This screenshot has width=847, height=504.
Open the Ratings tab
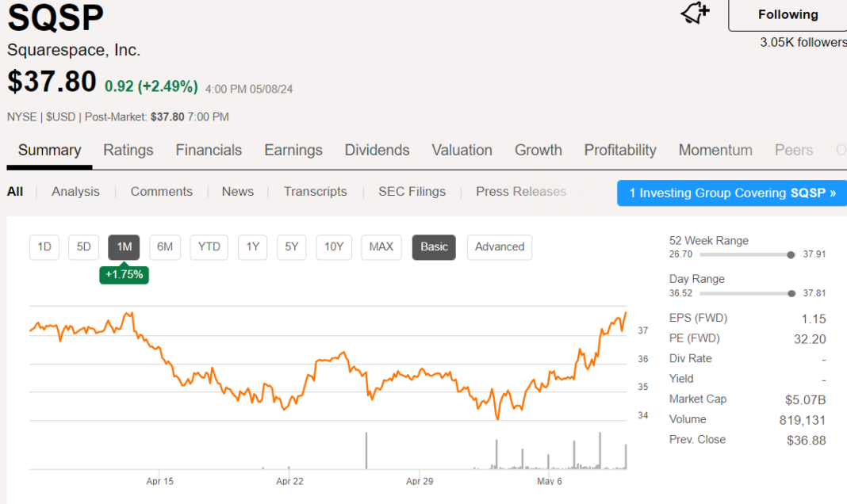pos(128,151)
